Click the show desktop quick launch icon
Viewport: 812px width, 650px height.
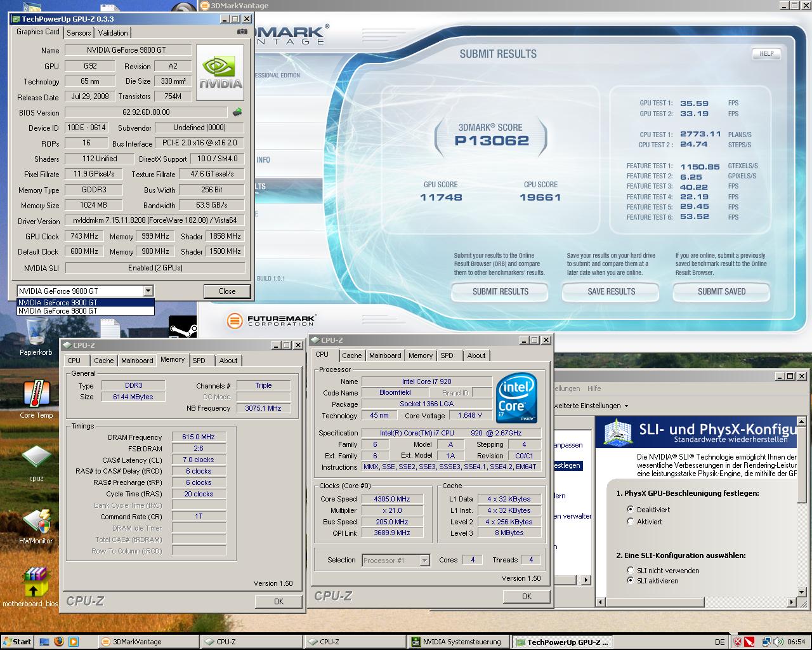point(44,642)
